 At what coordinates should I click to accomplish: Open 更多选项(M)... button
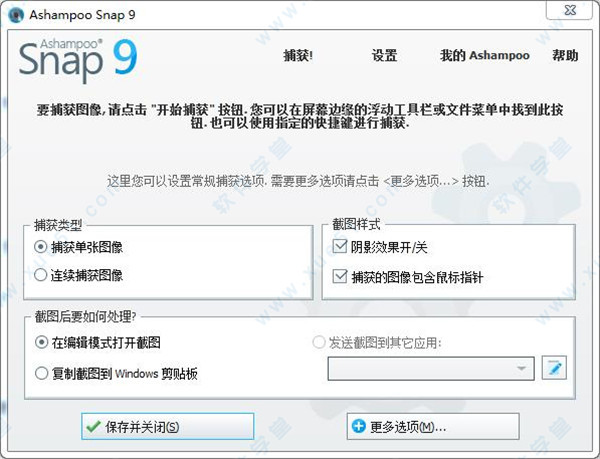433,426
